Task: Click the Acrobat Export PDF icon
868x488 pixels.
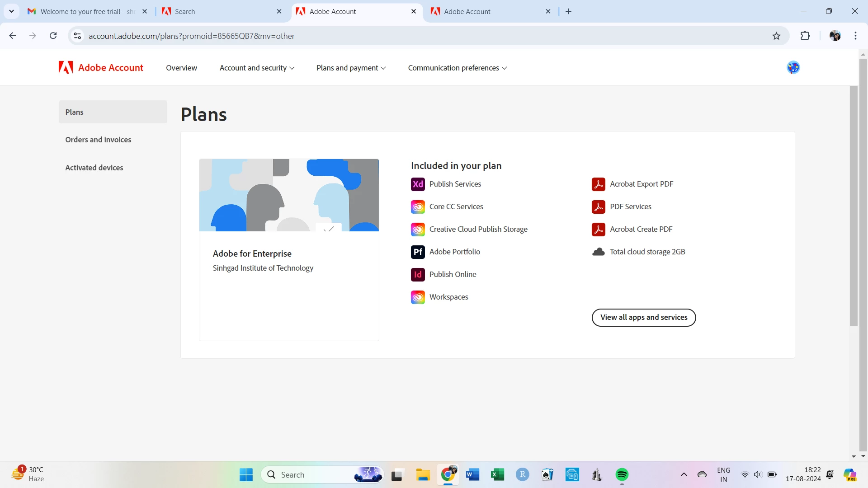Action: point(598,184)
